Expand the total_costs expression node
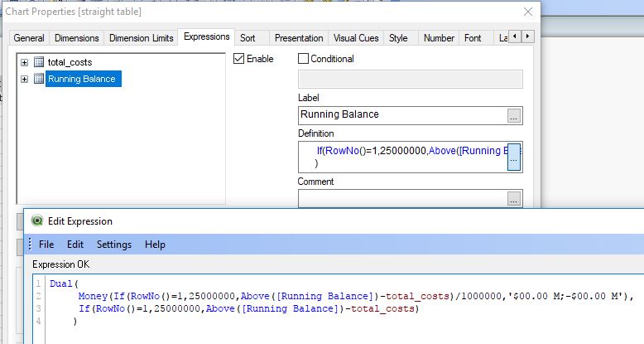The height and width of the screenshot is (344, 644). click(24, 62)
